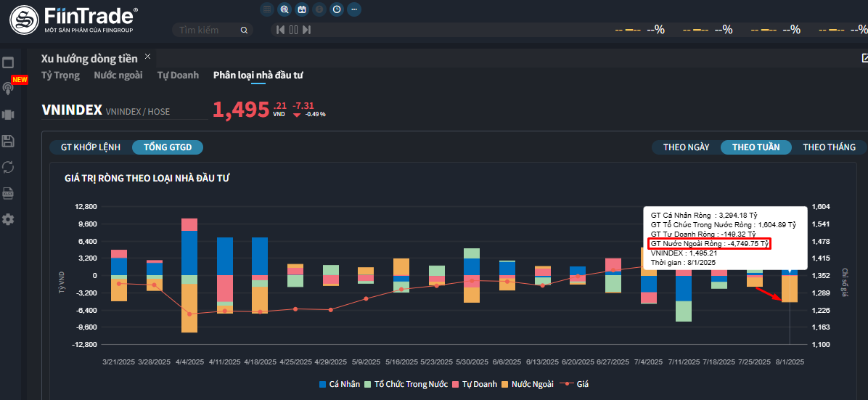
Task: Click the search magnifier in Tìm kiếm box
Action: click(244, 30)
